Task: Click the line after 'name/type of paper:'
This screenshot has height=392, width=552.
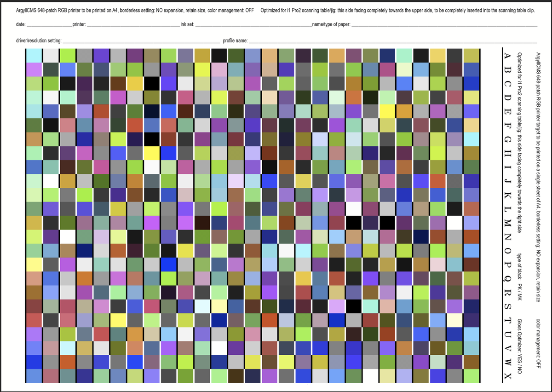Action: [x=445, y=24]
